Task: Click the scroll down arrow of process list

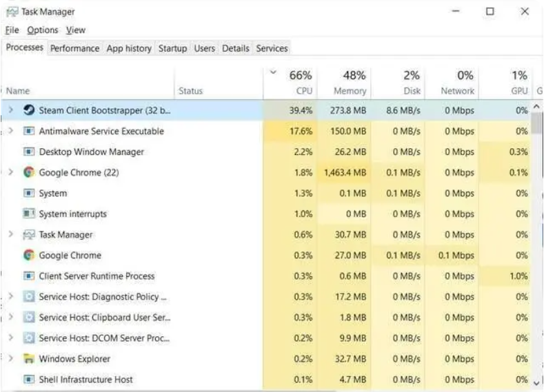Action: coord(538,382)
